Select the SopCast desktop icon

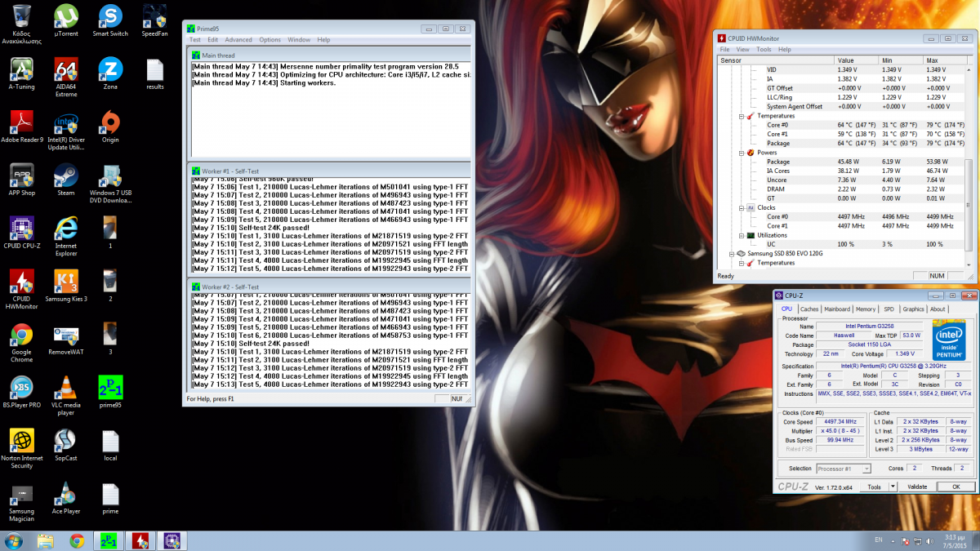(x=65, y=445)
